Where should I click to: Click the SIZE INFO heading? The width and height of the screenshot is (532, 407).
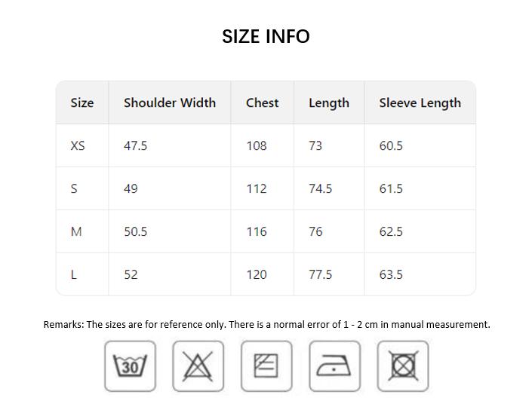266,36
